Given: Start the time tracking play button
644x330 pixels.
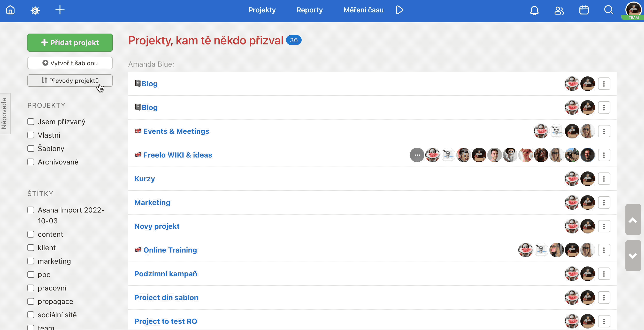Looking at the screenshot, I should [x=399, y=10].
